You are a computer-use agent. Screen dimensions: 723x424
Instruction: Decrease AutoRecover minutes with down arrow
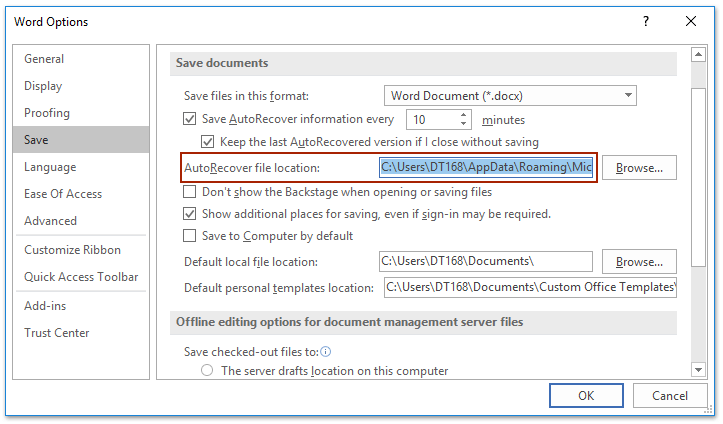click(x=464, y=124)
